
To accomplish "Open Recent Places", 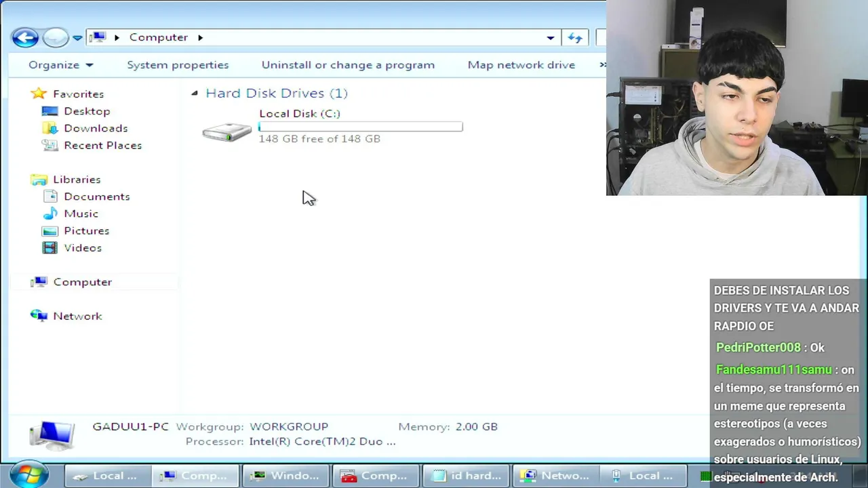I will tap(102, 145).
